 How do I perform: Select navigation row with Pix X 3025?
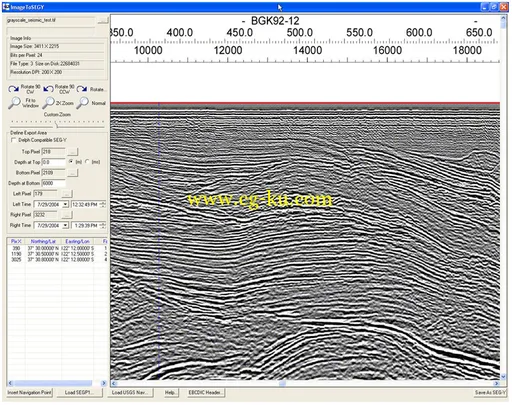click(57, 259)
